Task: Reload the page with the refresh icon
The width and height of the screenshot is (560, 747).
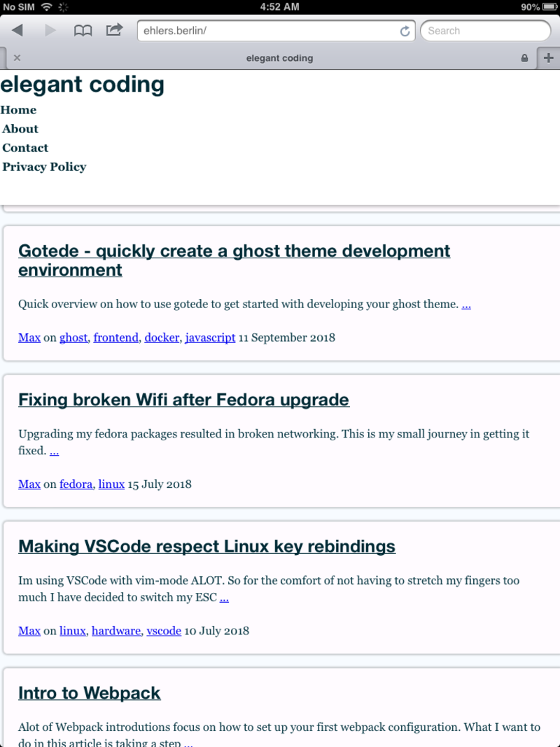Action: click(405, 31)
